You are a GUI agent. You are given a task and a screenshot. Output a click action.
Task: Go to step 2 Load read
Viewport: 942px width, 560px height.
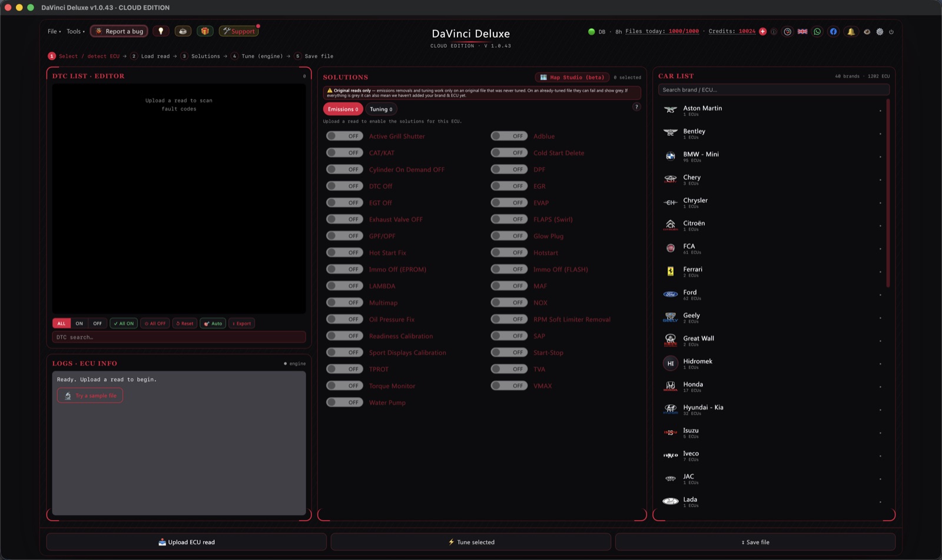point(150,56)
